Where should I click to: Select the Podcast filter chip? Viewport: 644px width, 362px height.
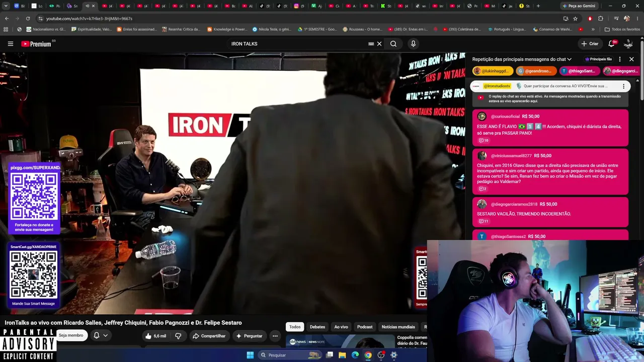[365, 327]
